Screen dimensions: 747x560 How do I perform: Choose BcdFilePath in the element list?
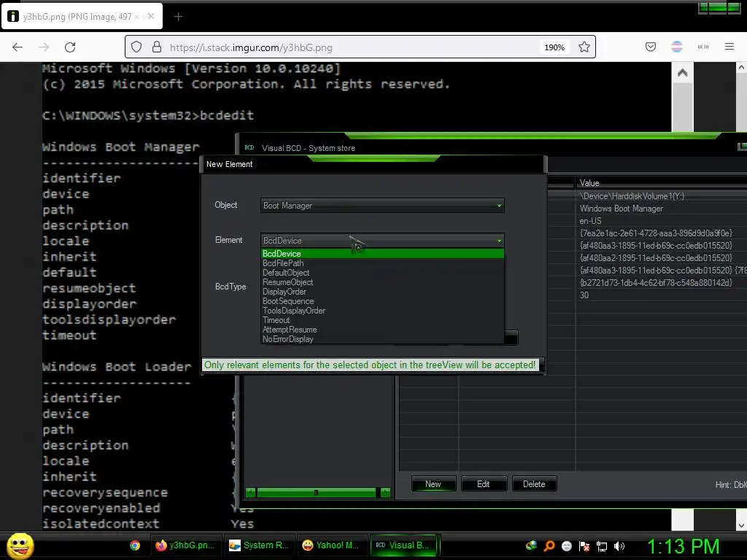coord(382,263)
